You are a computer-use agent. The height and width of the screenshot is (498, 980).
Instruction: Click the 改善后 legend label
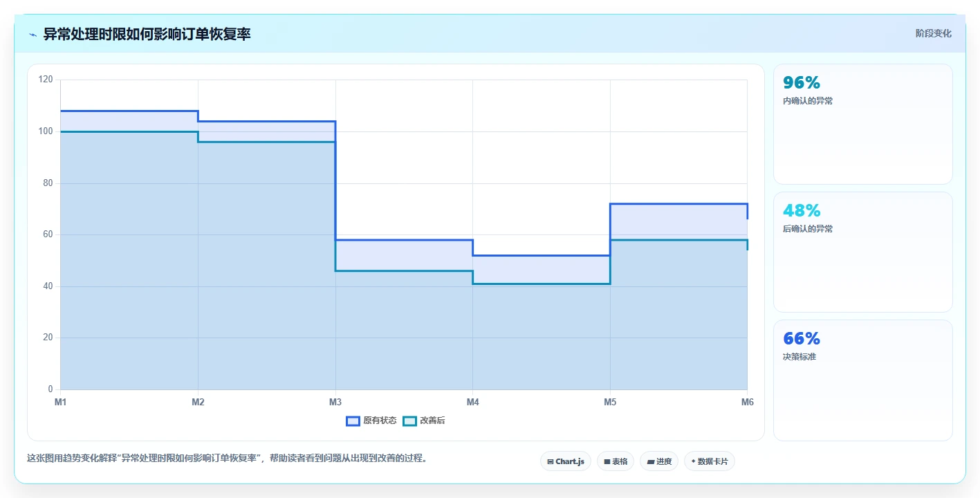(432, 421)
